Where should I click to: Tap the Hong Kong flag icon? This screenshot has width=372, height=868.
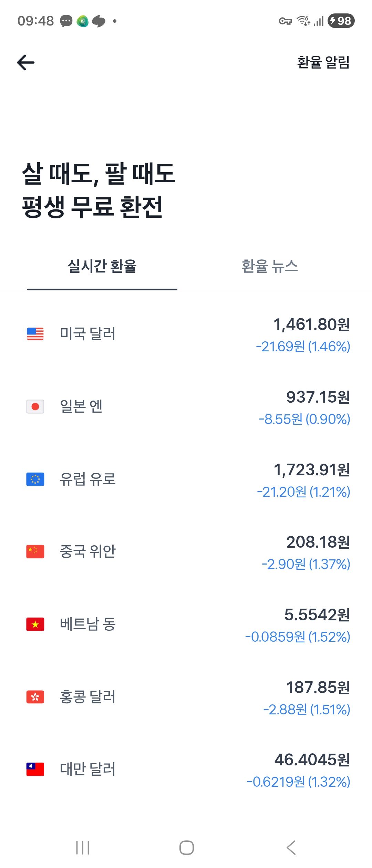pos(35,697)
